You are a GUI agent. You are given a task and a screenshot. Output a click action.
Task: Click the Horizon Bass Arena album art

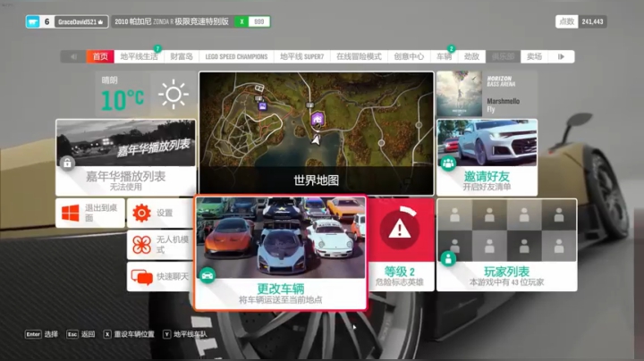tap(459, 94)
